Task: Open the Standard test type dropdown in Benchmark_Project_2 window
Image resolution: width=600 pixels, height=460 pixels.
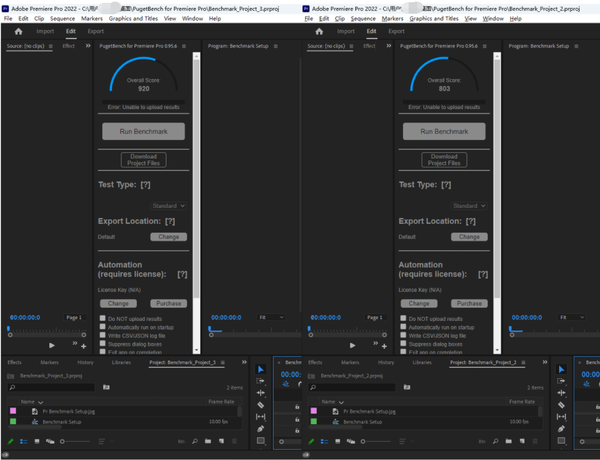Action: click(469, 206)
